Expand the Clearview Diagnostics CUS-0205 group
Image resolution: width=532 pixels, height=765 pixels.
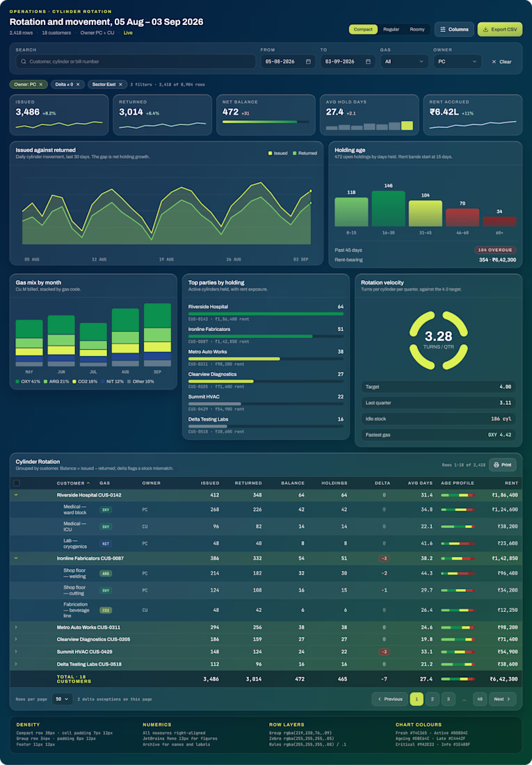tap(16, 639)
